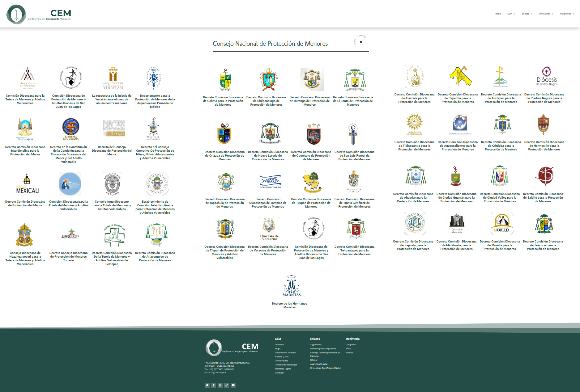Image resolution: width=580 pixels, height=392 pixels.
Task: Click the Decreto de Hermosillo link
Action: [x=544, y=146]
